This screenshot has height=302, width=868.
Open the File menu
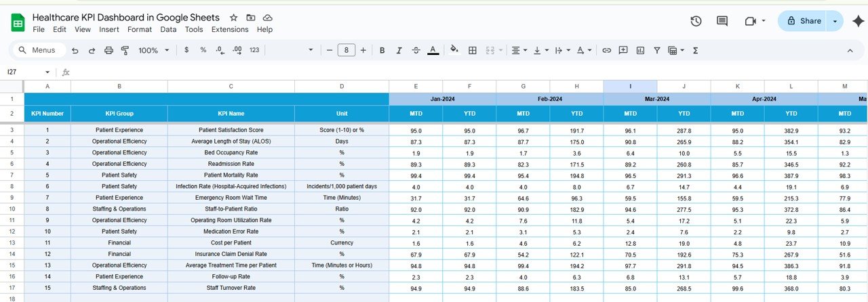[x=39, y=29]
